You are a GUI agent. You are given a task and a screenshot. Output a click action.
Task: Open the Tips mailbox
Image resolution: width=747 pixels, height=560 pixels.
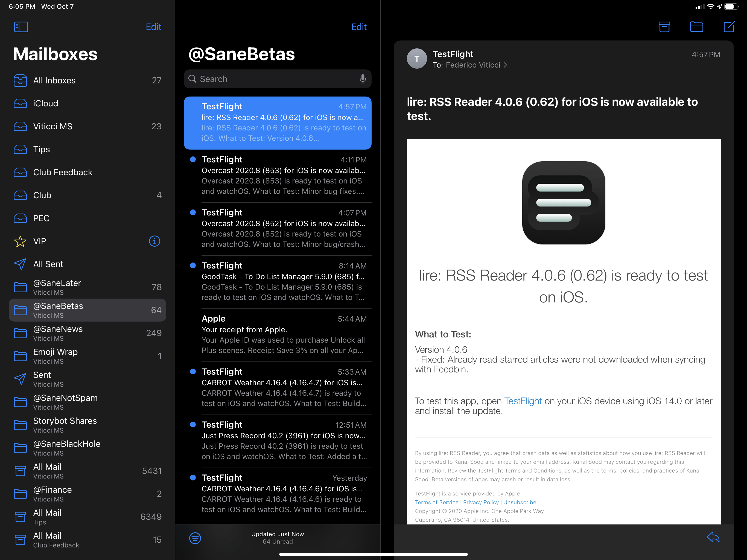[87, 149]
